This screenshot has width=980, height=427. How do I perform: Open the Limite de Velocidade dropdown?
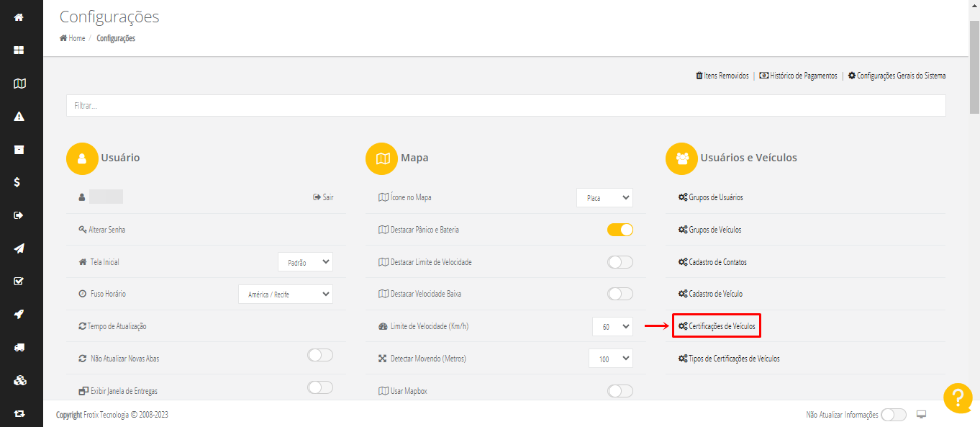coord(612,326)
